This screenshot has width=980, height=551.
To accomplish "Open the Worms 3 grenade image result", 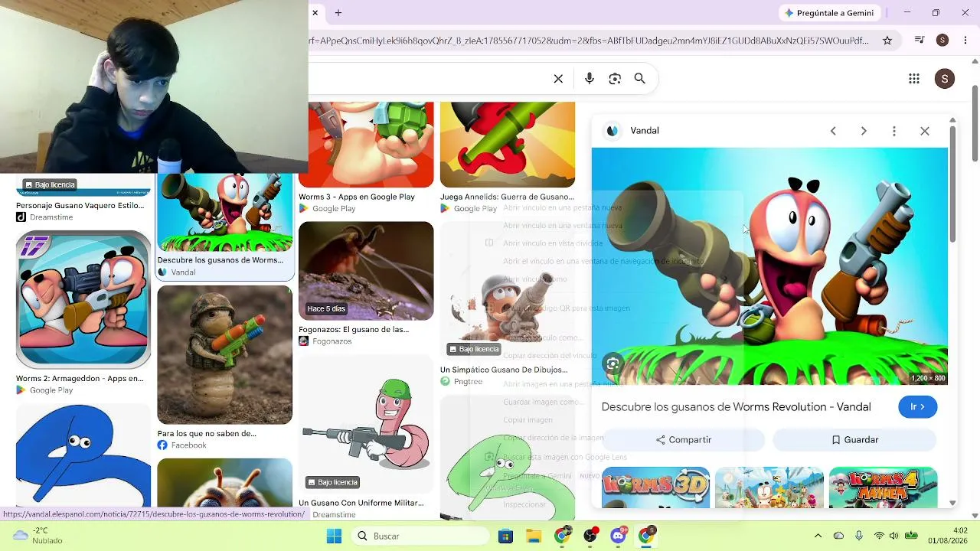I will point(366,145).
